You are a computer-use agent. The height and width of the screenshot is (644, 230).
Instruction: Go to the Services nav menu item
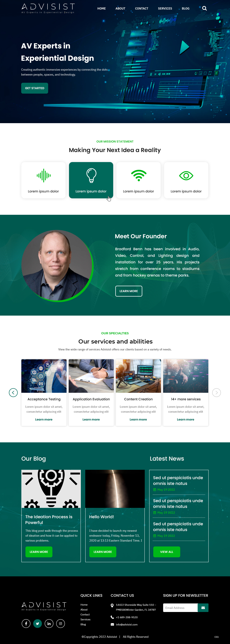[165, 9]
